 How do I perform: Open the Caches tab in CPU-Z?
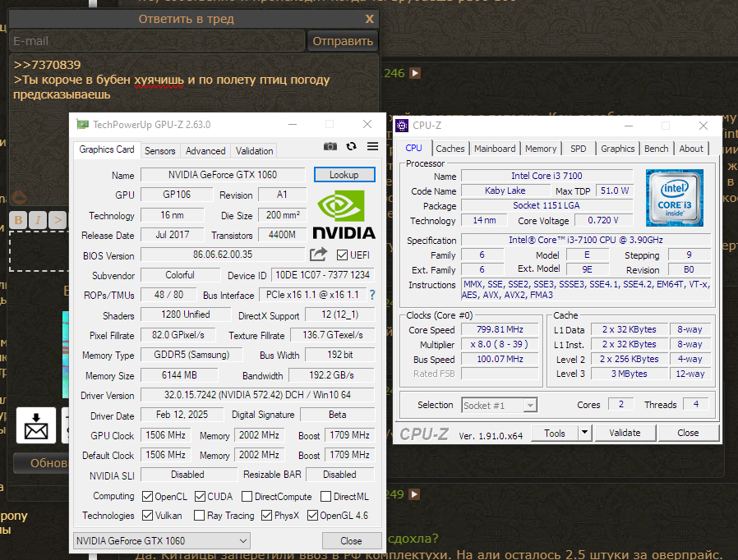pyautogui.click(x=450, y=149)
